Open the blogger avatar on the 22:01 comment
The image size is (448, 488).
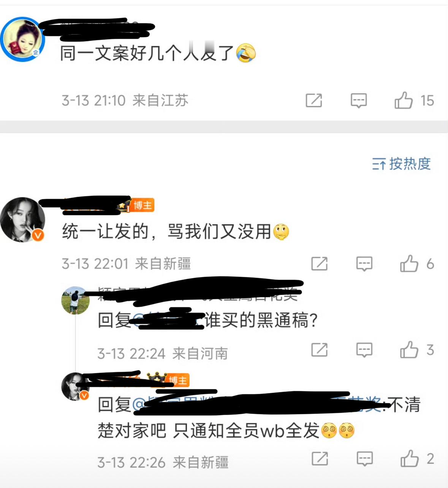pyautogui.click(x=23, y=220)
